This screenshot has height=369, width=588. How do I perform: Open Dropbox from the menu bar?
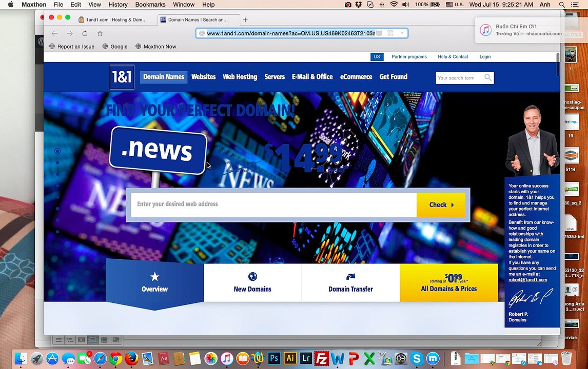click(359, 5)
